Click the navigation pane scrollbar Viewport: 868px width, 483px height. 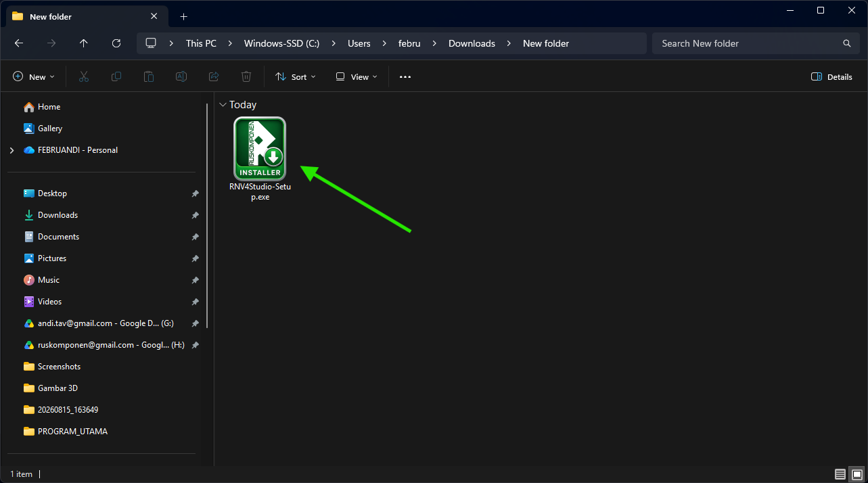207,215
